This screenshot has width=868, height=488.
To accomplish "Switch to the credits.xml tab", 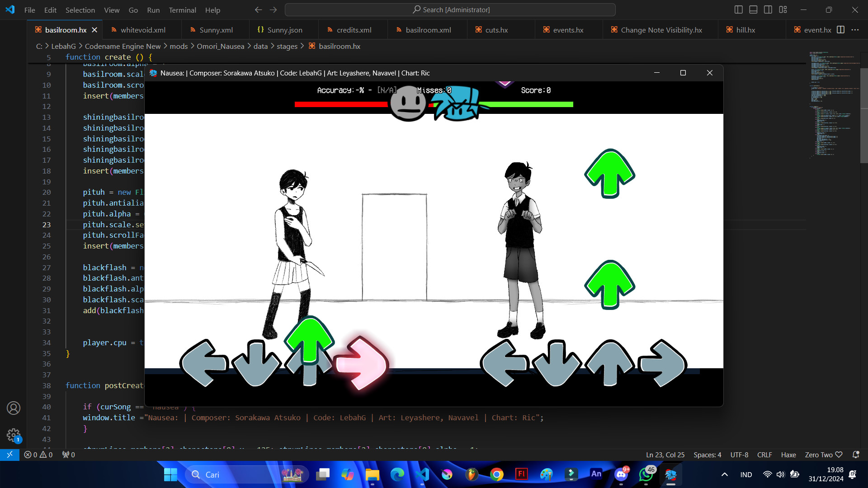I will click(x=353, y=30).
